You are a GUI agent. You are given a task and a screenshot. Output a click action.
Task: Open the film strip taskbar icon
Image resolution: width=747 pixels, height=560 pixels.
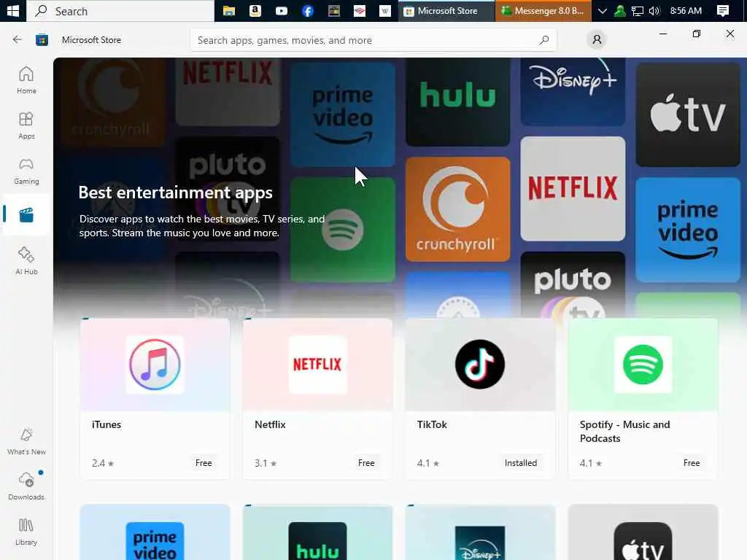[334, 10]
